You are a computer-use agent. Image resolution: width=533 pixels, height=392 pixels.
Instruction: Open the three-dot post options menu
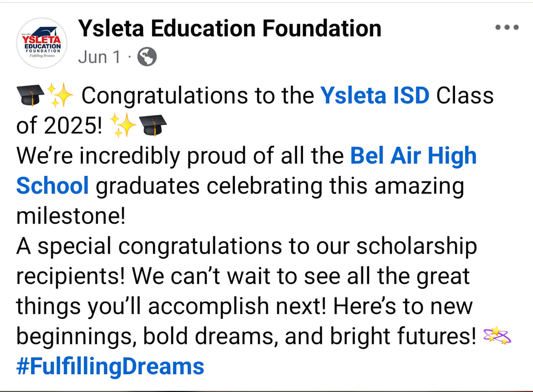tap(507, 27)
